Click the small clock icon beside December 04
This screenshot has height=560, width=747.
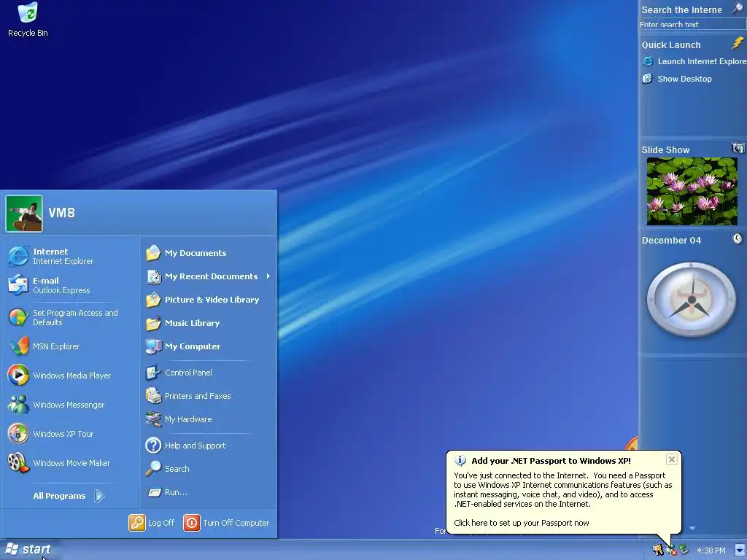pos(738,238)
